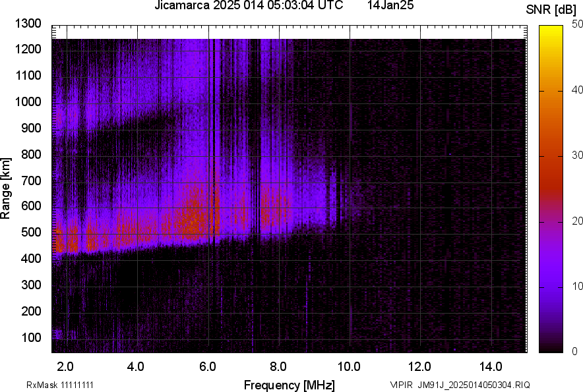Image resolution: width=583 pixels, height=392 pixels.
Task: Click the 1200 range tick label
Action: point(28,49)
